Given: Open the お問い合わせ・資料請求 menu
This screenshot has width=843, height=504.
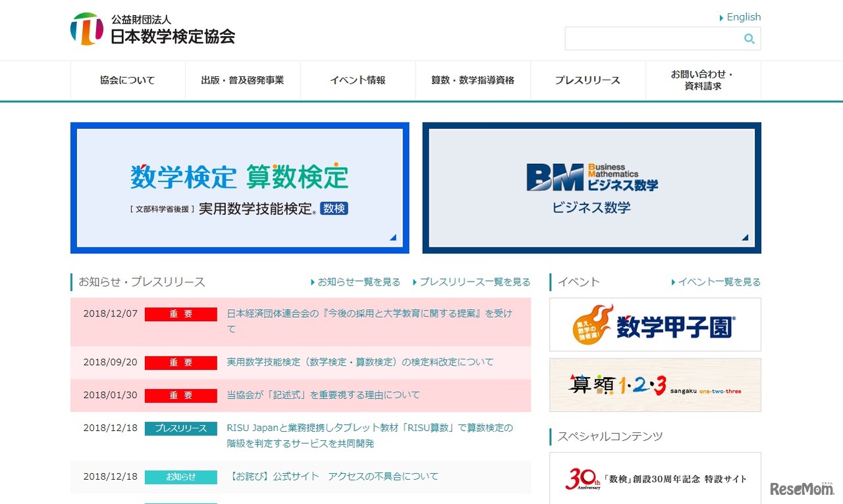Looking at the screenshot, I should coord(703,80).
